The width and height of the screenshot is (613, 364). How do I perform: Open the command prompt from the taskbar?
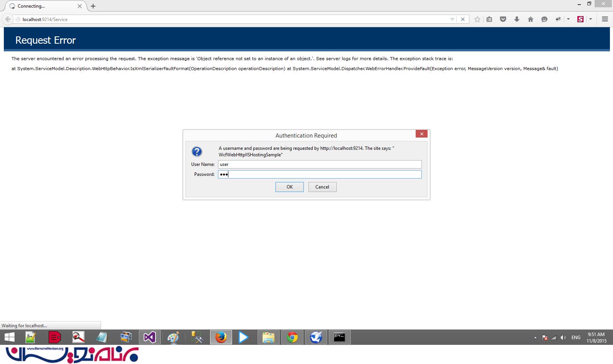click(x=340, y=337)
